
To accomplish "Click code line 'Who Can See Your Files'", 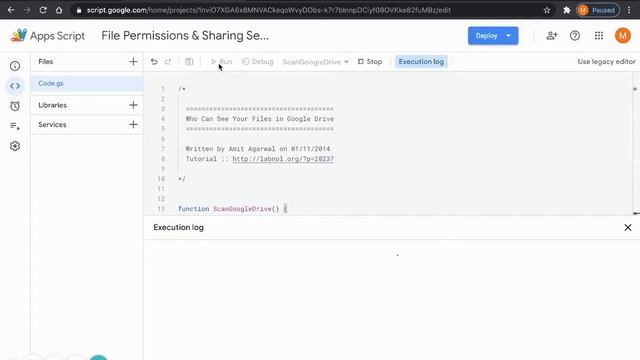I will (260, 119).
